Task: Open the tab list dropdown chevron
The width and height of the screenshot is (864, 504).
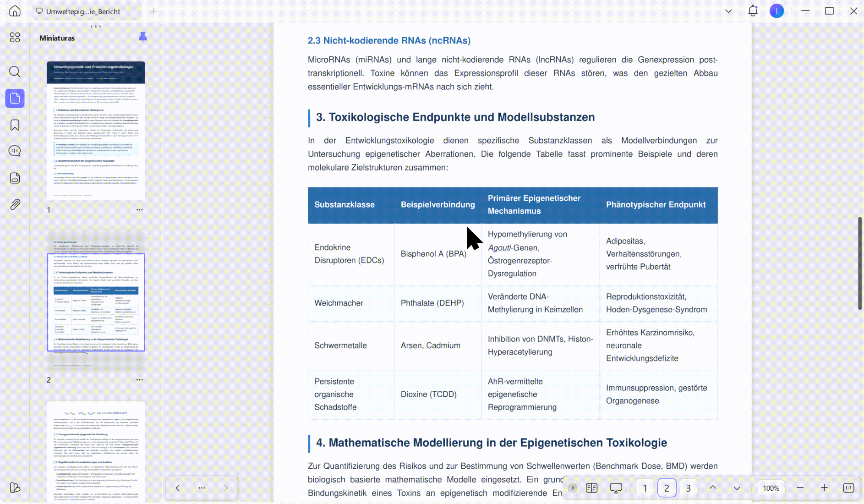Action: [728, 11]
